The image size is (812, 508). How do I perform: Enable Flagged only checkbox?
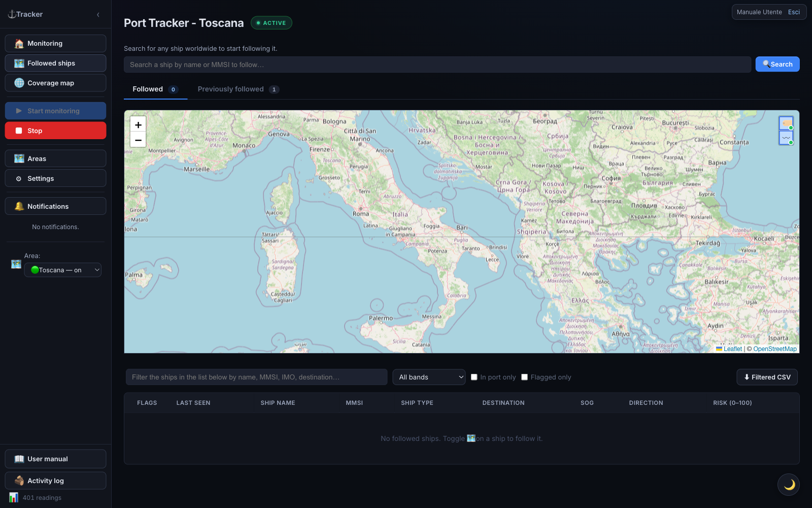coord(524,377)
